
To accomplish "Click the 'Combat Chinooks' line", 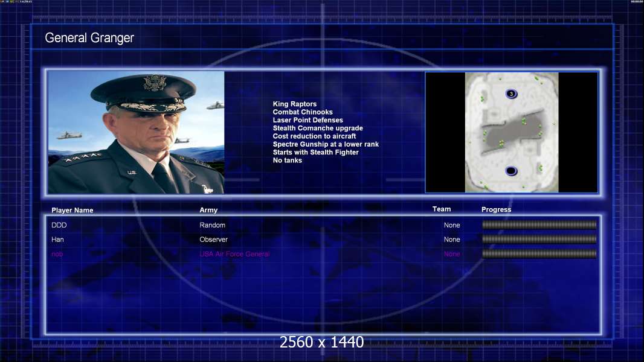I will tap(303, 112).
